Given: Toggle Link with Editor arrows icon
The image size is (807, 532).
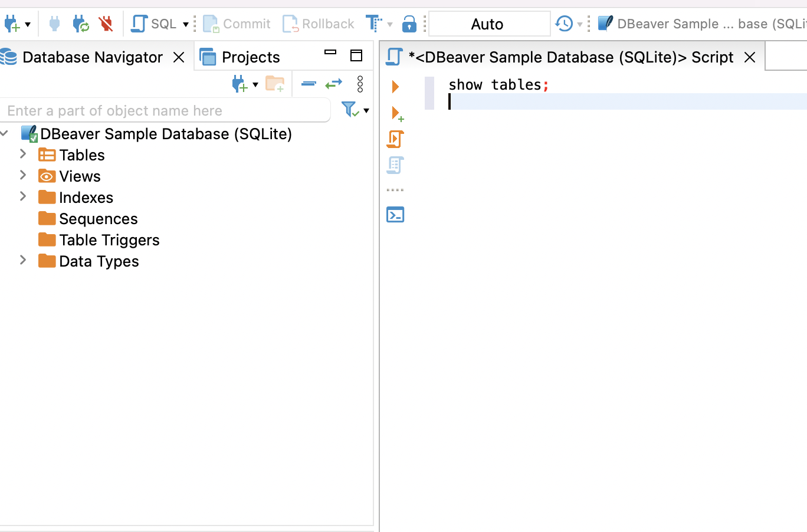Looking at the screenshot, I should [x=334, y=84].
